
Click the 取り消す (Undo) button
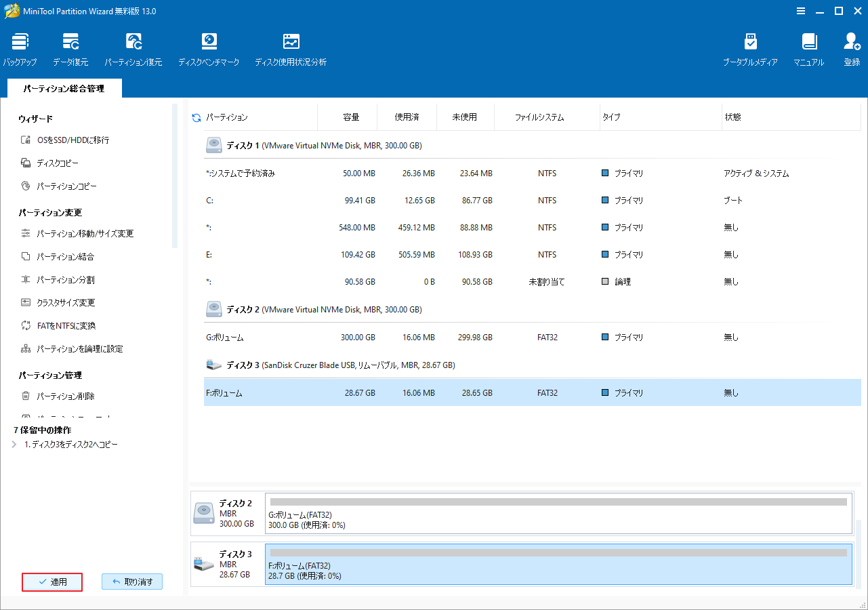tap(132, 582)
